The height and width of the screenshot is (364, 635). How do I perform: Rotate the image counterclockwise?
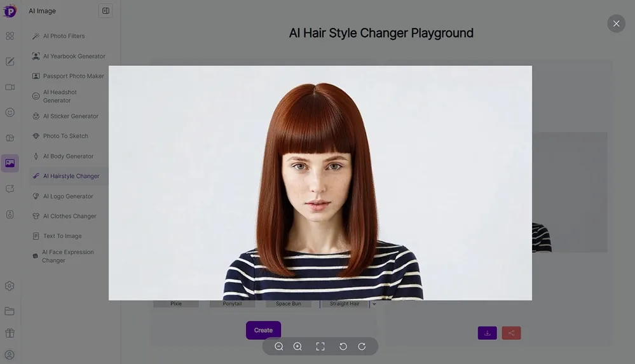(x=343, y=346)
